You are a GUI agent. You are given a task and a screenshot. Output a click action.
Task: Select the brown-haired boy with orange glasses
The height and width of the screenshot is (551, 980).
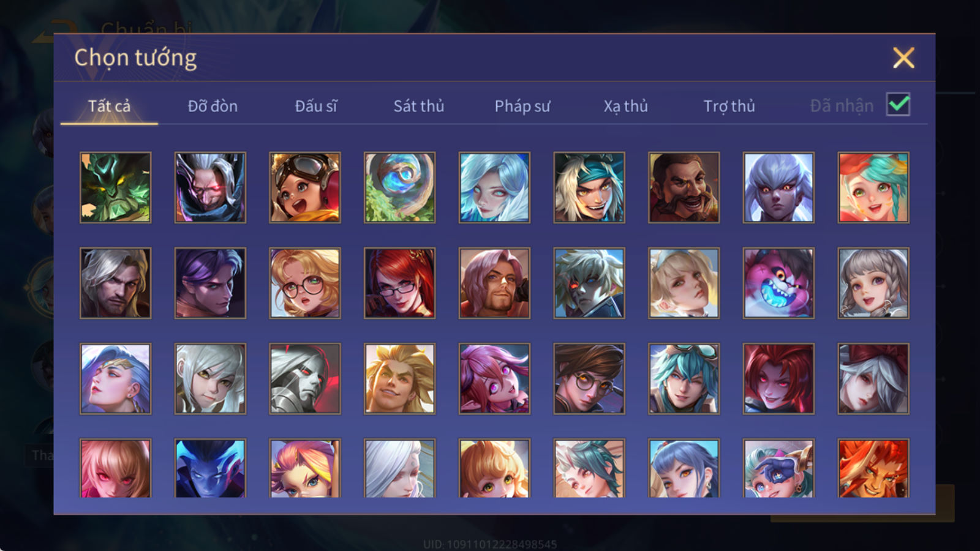[589, 378]
